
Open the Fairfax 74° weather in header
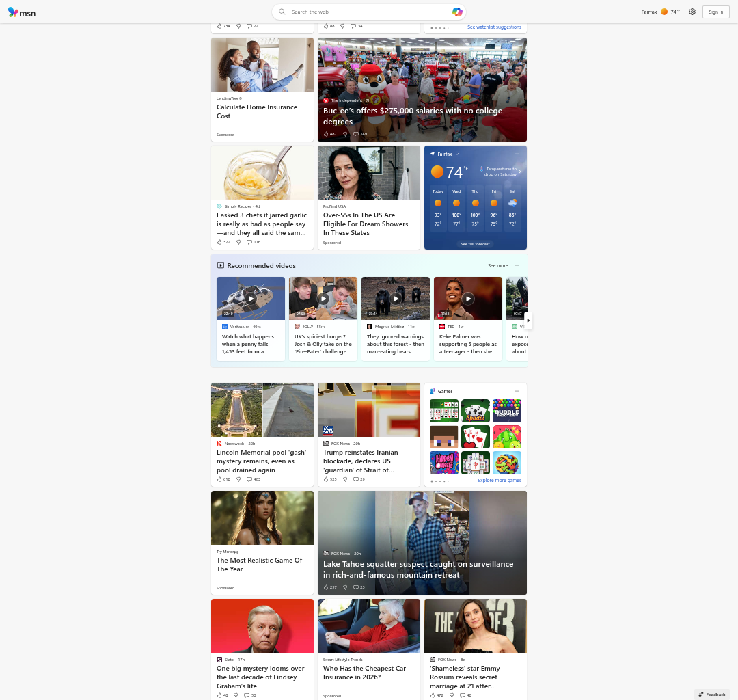[x=660, y=12]
